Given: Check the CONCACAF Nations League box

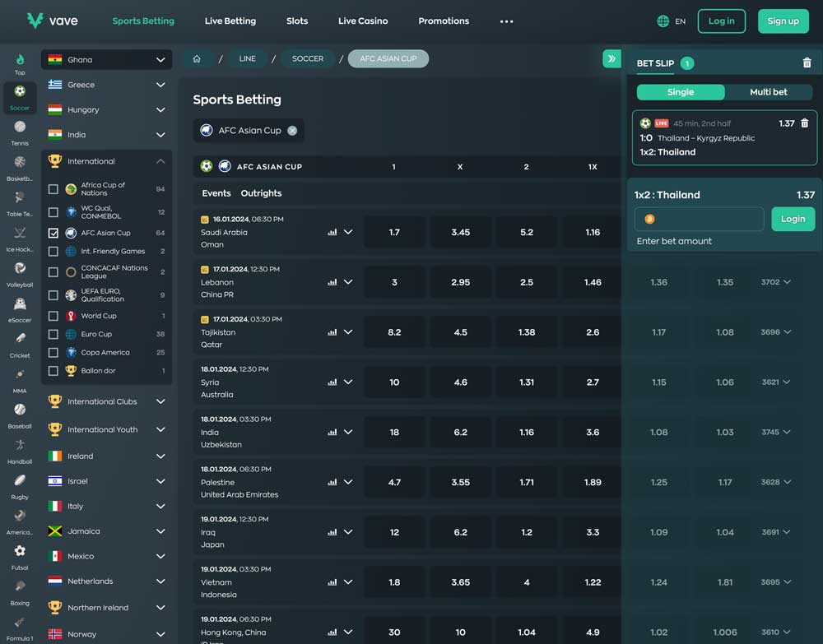Looking at the screenshot, I should (x=53, y=271).
